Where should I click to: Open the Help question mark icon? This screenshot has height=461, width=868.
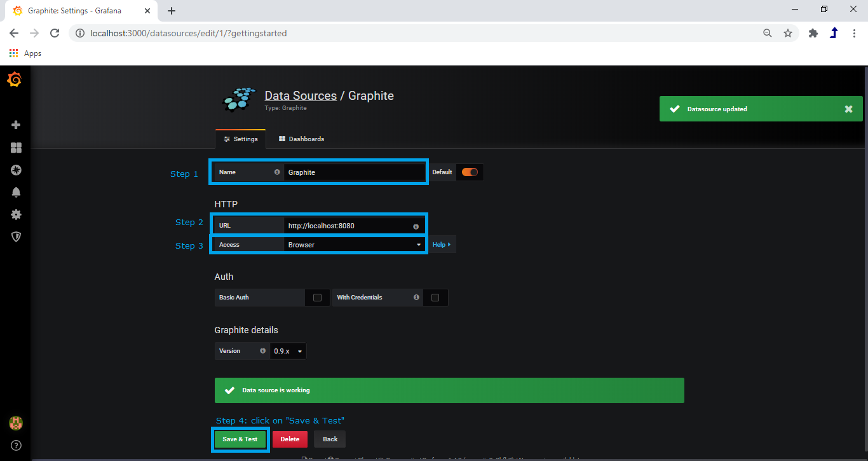[15, 445]
